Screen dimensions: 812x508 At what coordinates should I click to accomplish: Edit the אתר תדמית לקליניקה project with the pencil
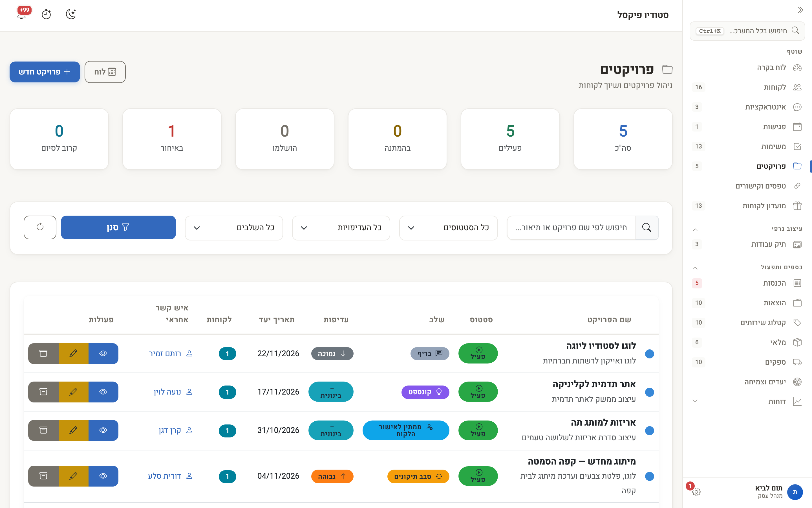coord(74,392)
